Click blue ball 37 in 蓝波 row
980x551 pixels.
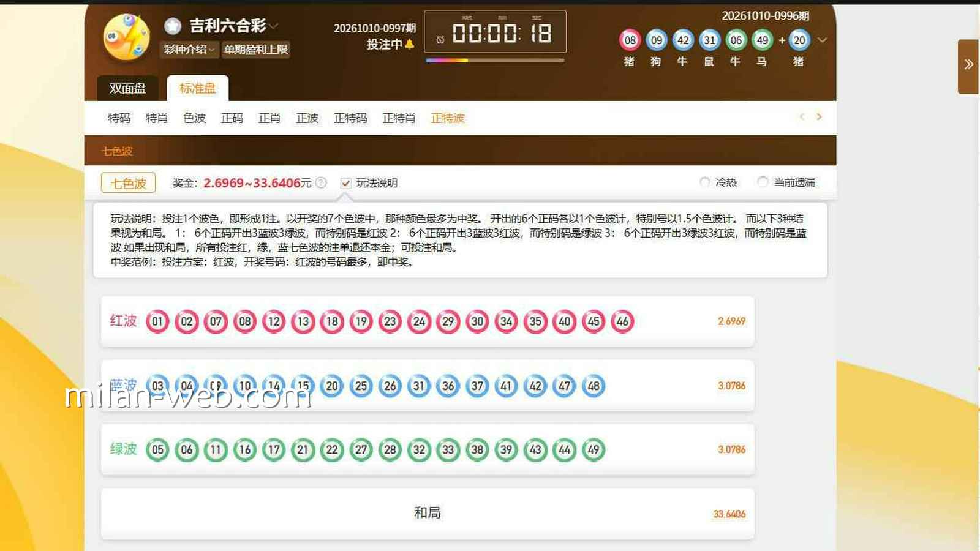477,386
